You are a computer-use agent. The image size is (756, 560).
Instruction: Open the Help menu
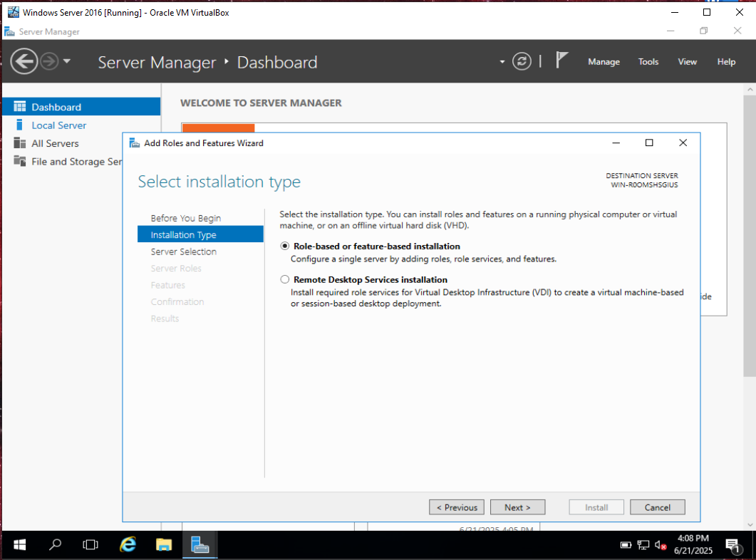(726, 62)
